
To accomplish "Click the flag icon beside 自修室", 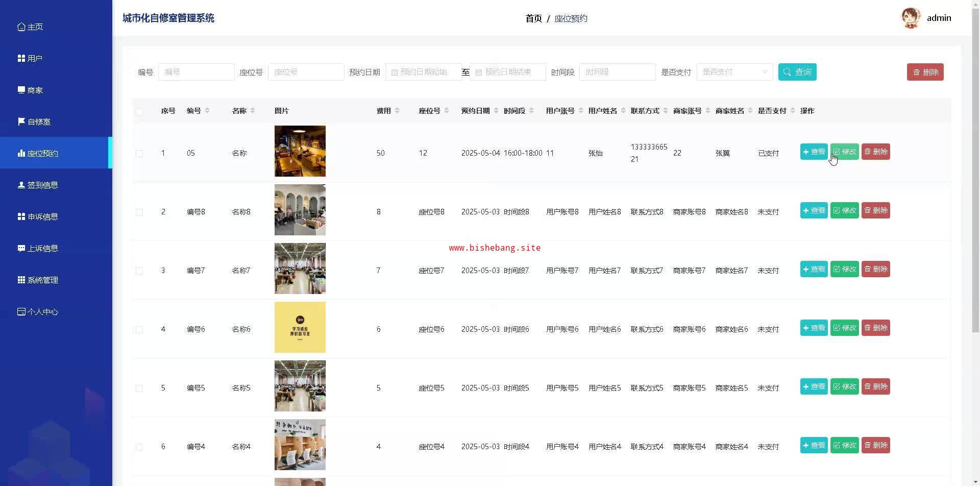I will click(x=21, y=121).
